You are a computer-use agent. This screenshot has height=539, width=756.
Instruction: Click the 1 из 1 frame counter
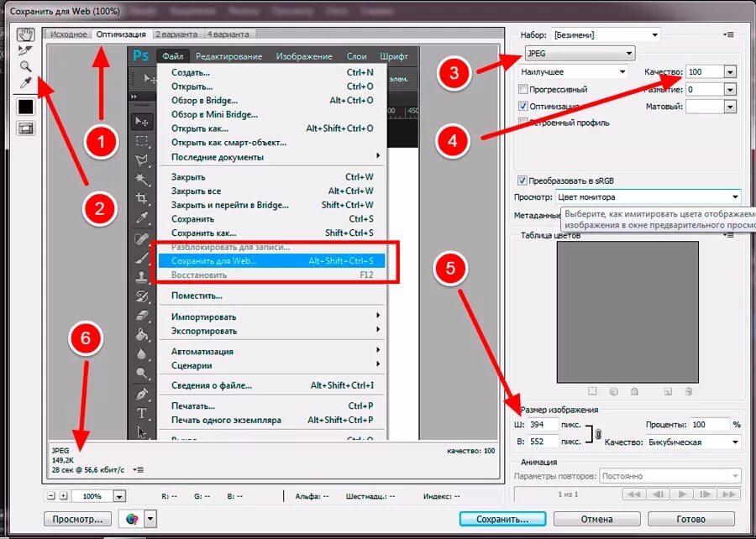568,495
